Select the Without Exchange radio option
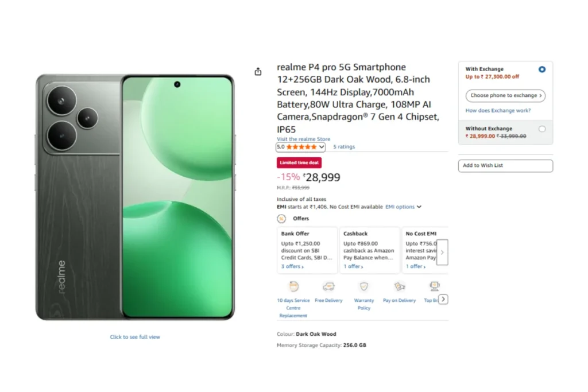 (541, 129)
